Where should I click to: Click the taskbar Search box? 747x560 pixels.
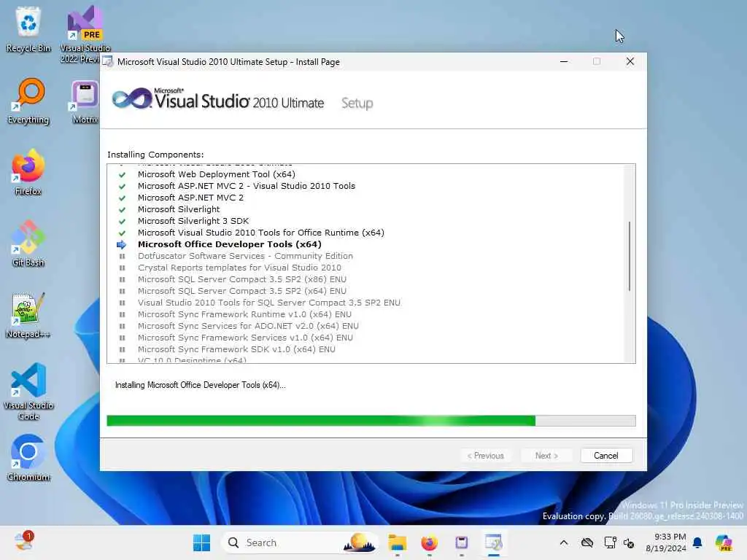[x=299, y=542]
